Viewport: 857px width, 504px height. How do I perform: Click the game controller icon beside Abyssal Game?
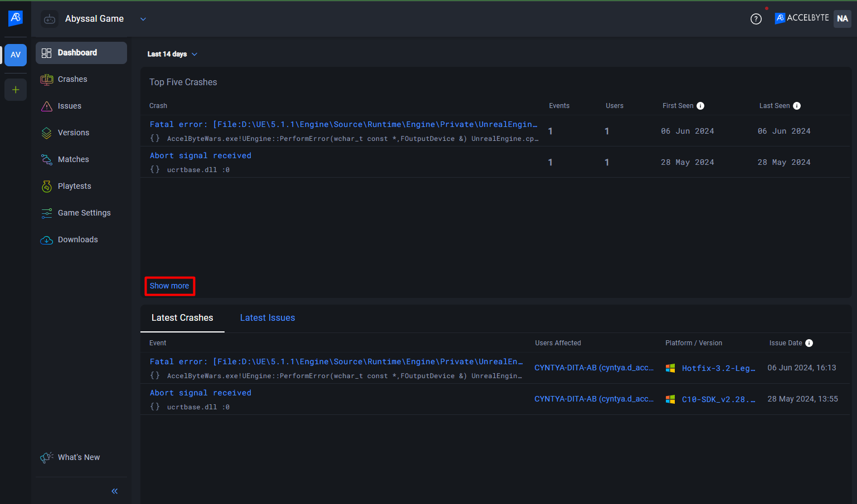click(x=50, y=19)
